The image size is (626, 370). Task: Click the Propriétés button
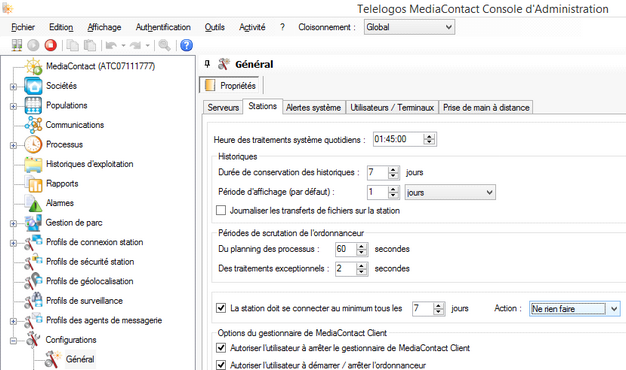coord(231,85)
